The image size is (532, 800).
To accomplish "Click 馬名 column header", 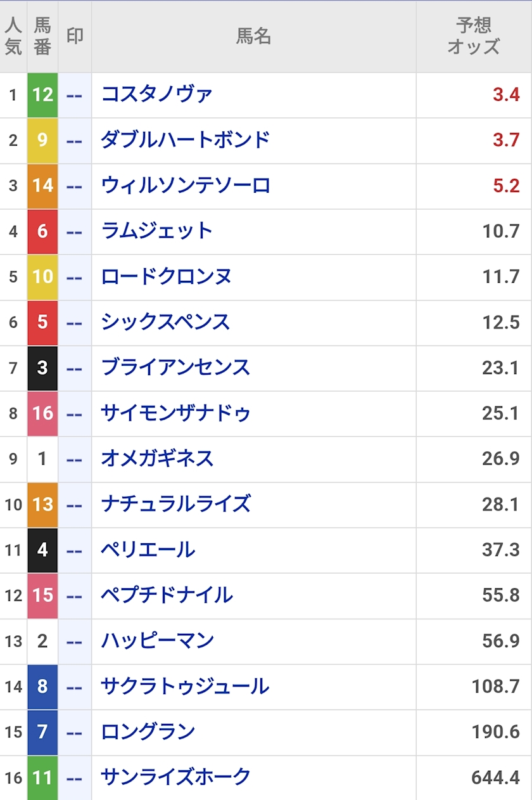I will [253, 36].
